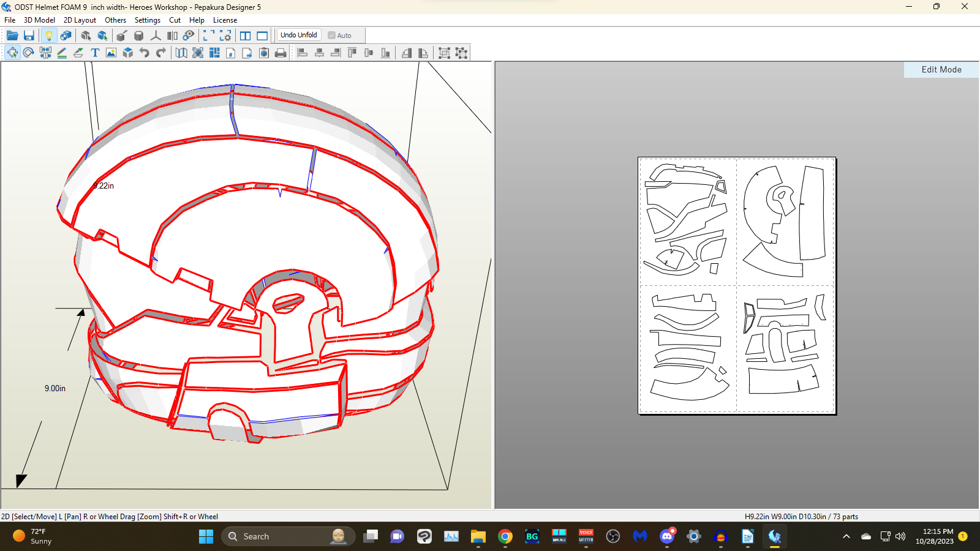
Task: Click the blue framed select-all parts icon
Action: (198, 53)
